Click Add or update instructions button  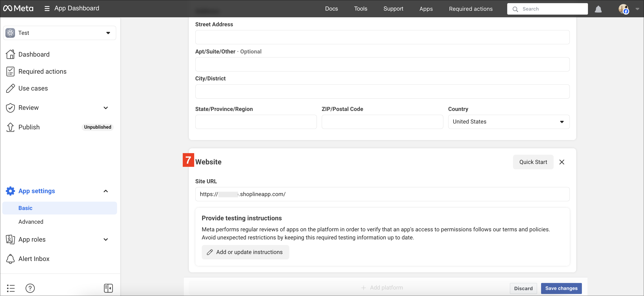tap(245, 252)
